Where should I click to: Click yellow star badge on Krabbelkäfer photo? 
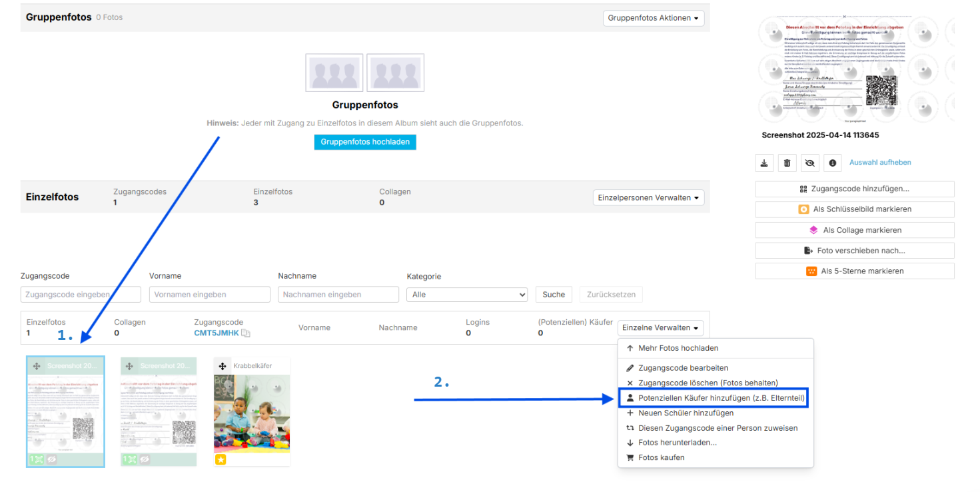221,459
